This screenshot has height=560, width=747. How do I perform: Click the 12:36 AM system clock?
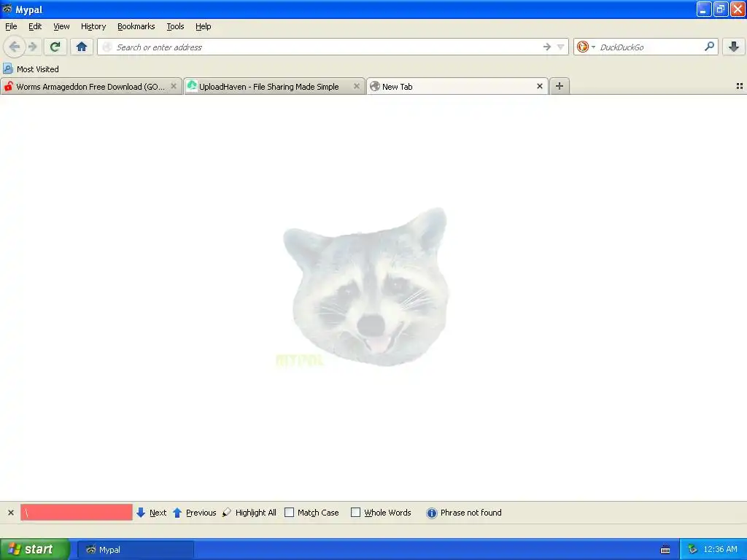[720, 550]
